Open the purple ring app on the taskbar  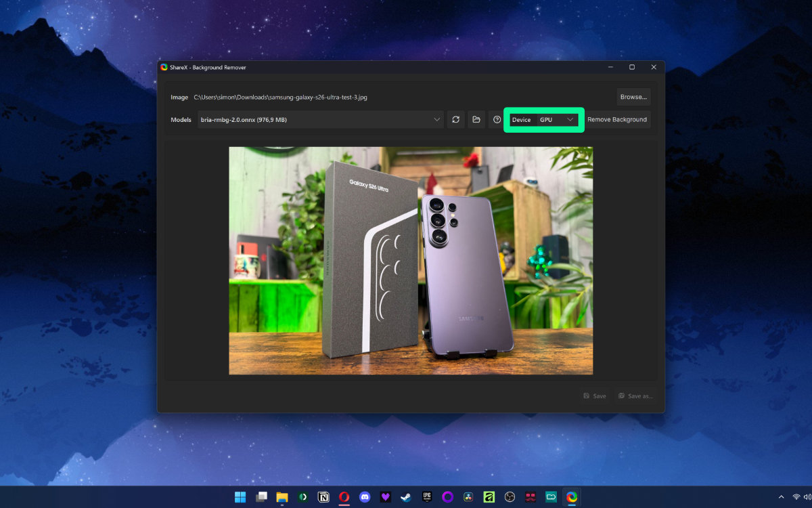[x=447, y=497]
